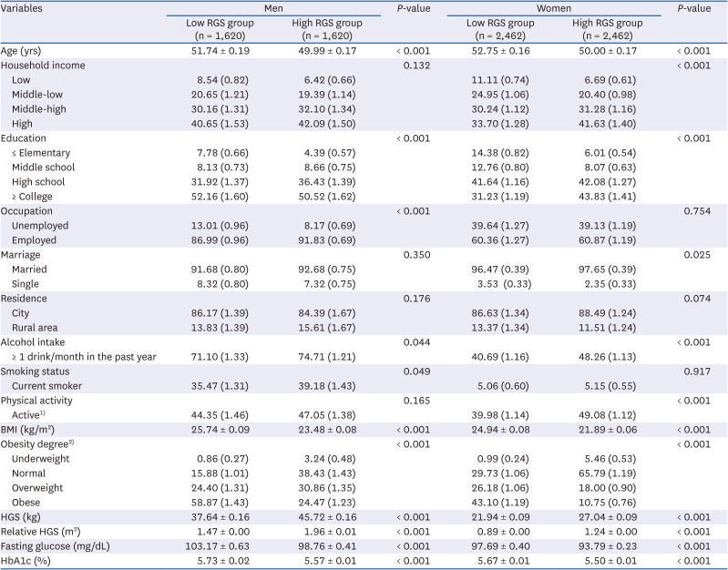
Task: Select the Rural area row label
Action: [x=36, y=327]
